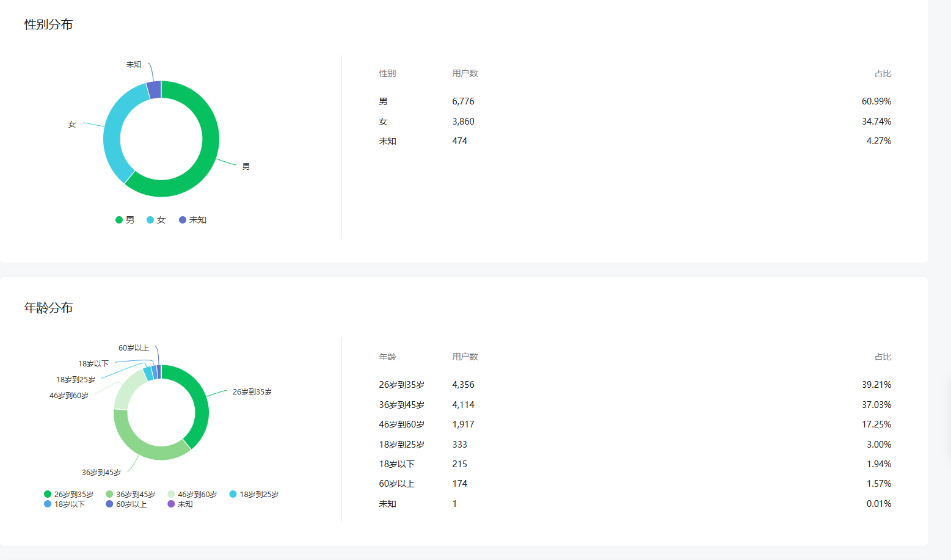Toggle the 60岁以上 legend entry below age chart
951x560 pixels.
126,504
